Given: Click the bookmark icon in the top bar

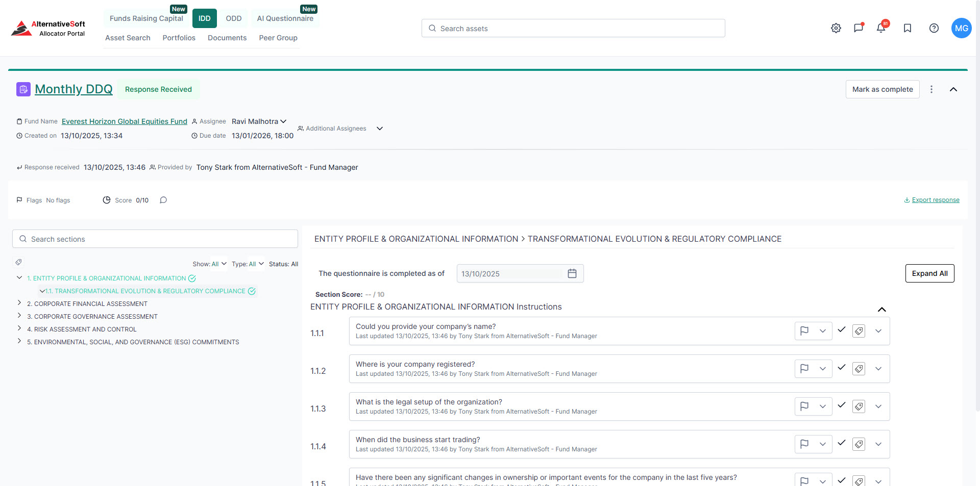Looking at the screenshot, I should point(907,28).
